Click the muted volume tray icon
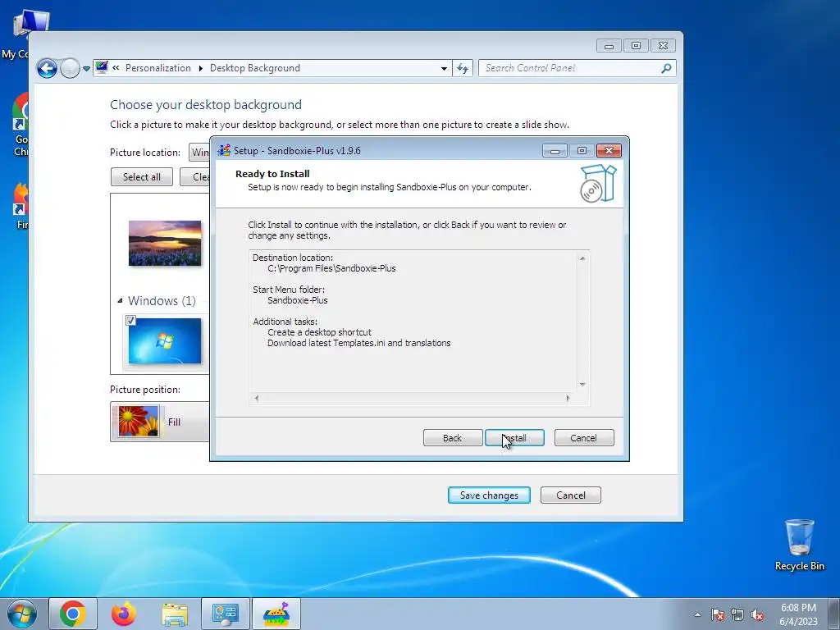840x630 pixels. tap(757, 614)
